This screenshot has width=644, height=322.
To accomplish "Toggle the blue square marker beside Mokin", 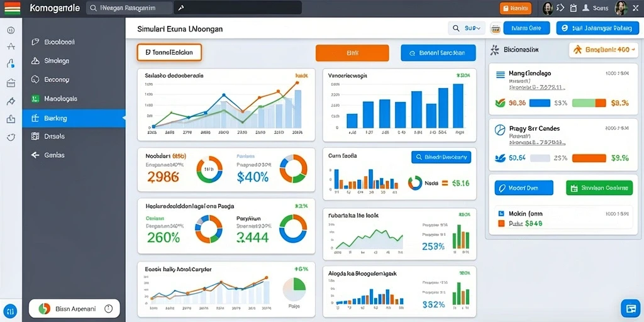I will click(501, 214).
